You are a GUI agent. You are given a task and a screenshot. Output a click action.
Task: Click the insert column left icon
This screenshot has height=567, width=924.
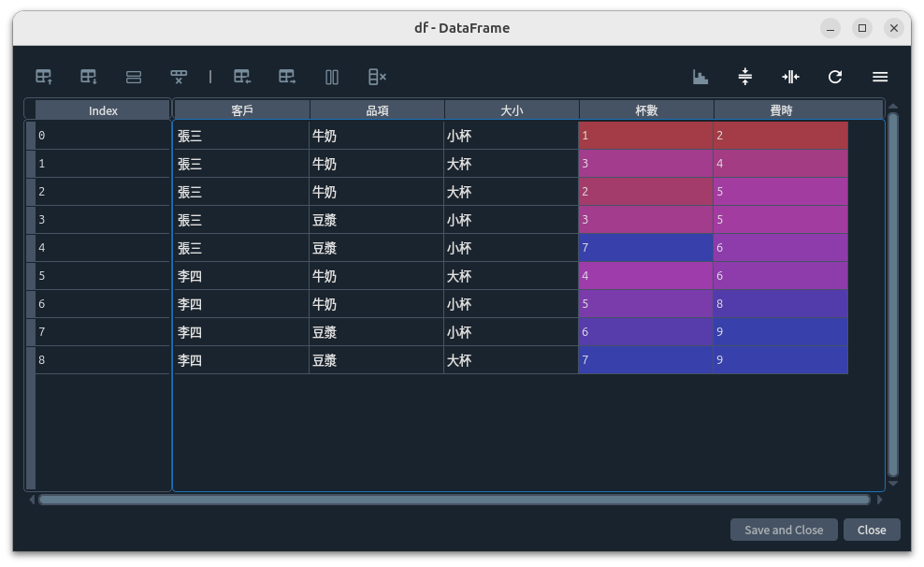[241, 77]
